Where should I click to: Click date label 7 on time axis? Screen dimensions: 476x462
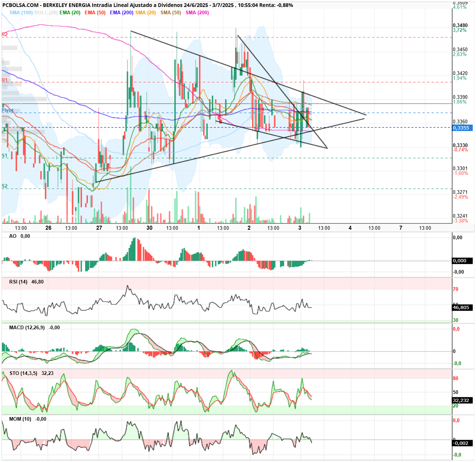pos(401,228)
